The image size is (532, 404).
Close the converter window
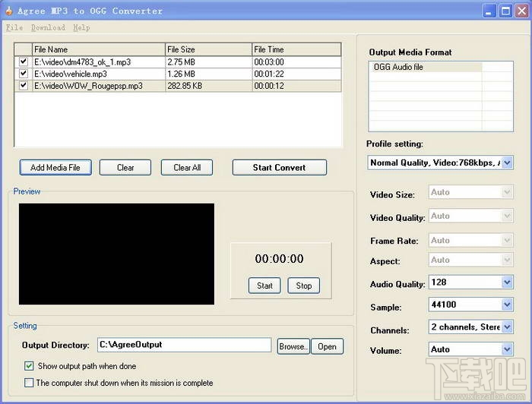click(x=522, y=11)
